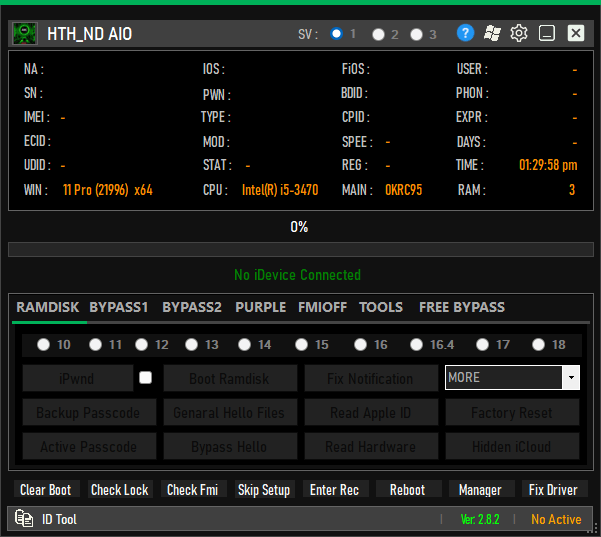
Task: Click the Enter Rec button
Action: point(335,489)
